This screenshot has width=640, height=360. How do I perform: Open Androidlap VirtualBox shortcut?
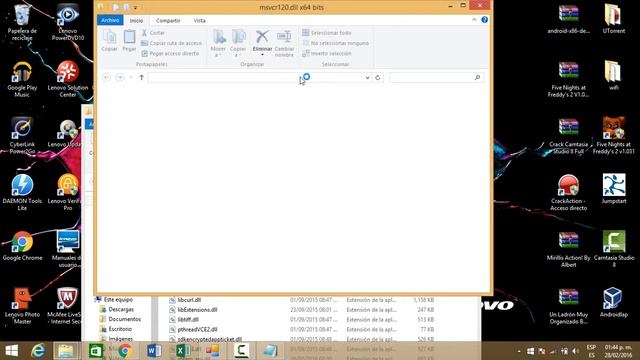(613, 302)
